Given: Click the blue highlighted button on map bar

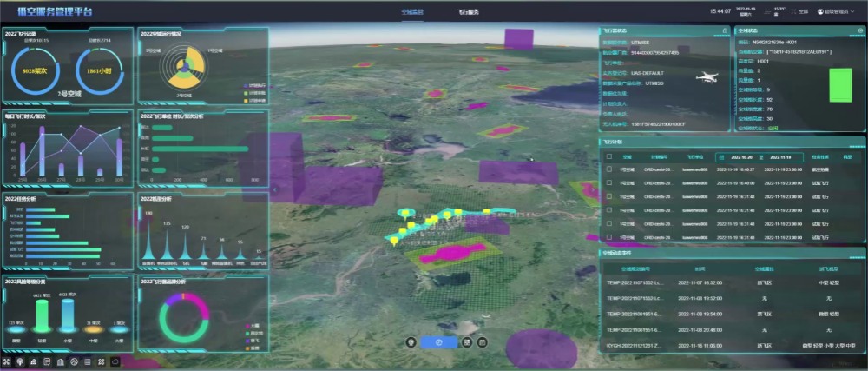Looking at the screenshot, I should pyautogui.click(x=439, y=342).
